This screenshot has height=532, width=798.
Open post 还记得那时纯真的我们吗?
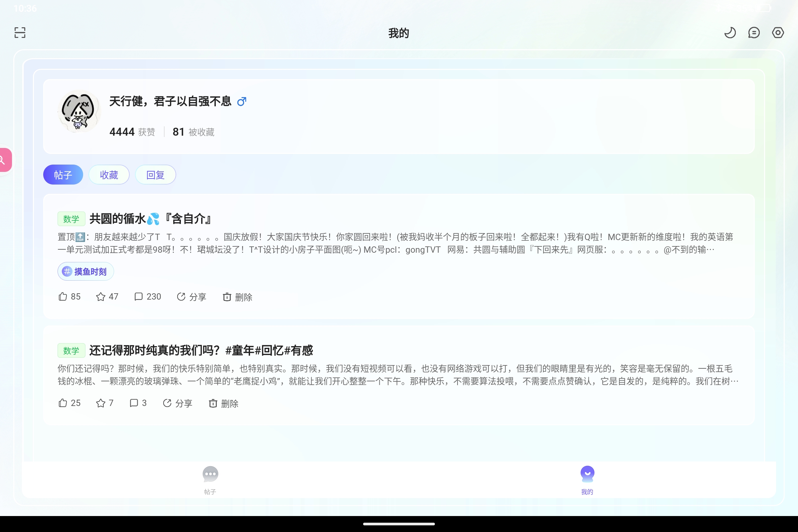point(201,350)
